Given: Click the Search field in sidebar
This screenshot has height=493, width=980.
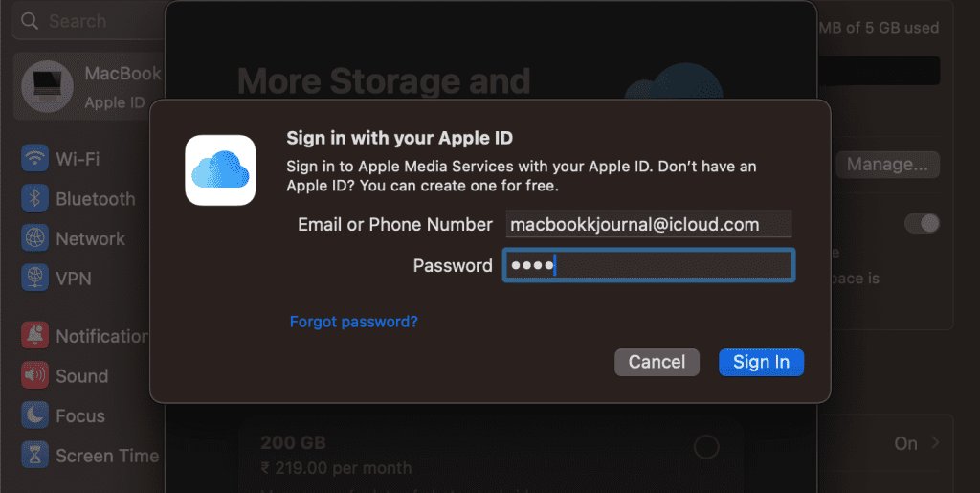Looking at the screenshot, I should 88,21.
